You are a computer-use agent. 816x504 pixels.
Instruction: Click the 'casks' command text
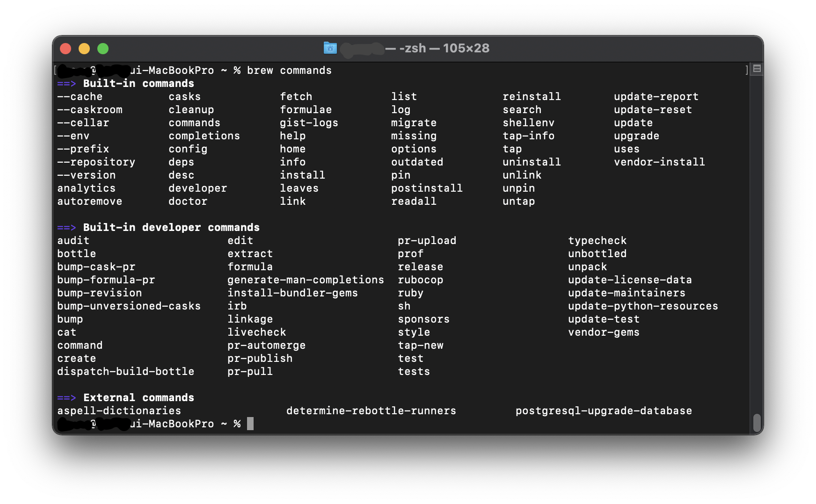point(185,97)
